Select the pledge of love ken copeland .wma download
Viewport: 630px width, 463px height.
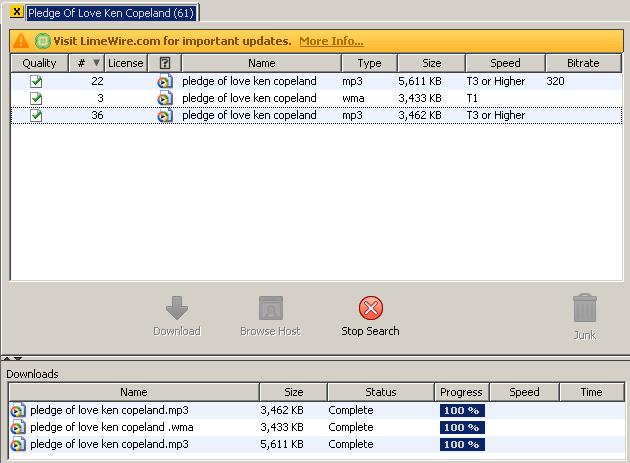[112, 427]
